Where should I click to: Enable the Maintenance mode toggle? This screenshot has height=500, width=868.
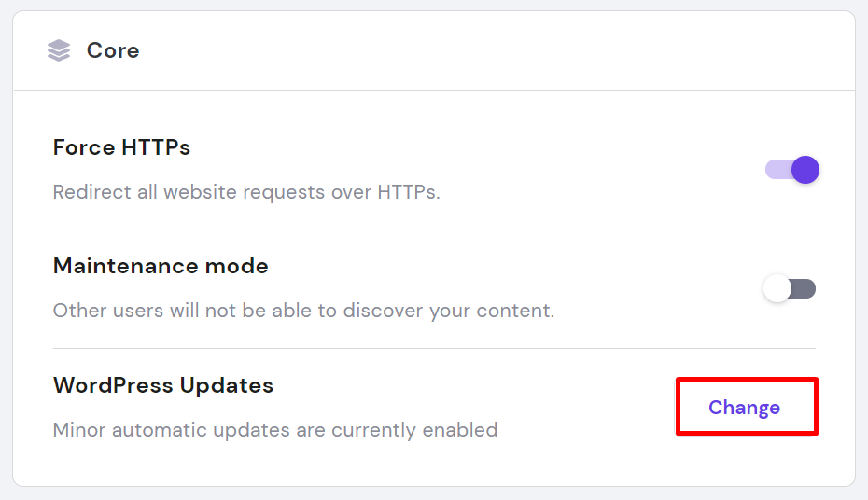[x=790, y=289]
